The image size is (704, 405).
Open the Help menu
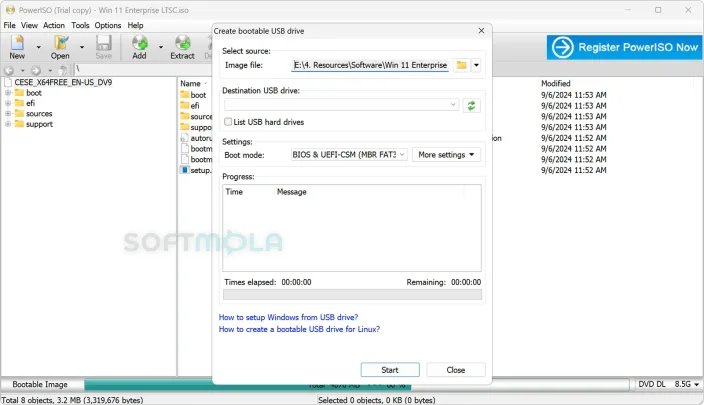(135, 25)
